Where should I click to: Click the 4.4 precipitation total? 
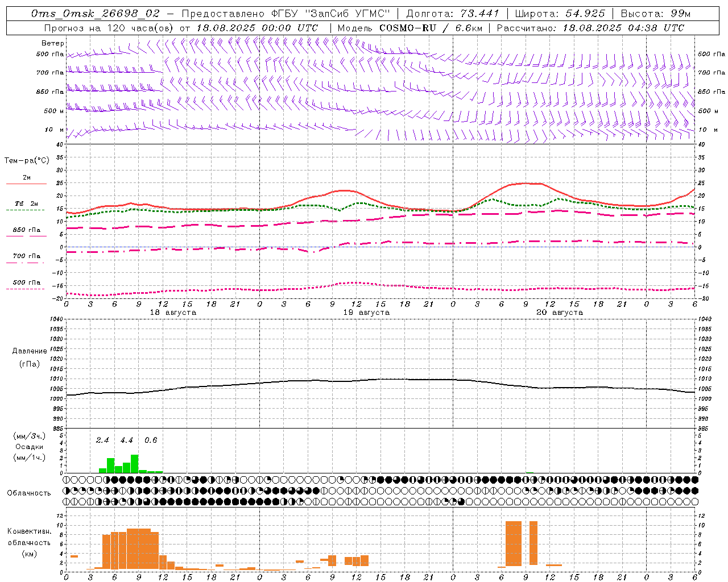(x=126, y=440)
